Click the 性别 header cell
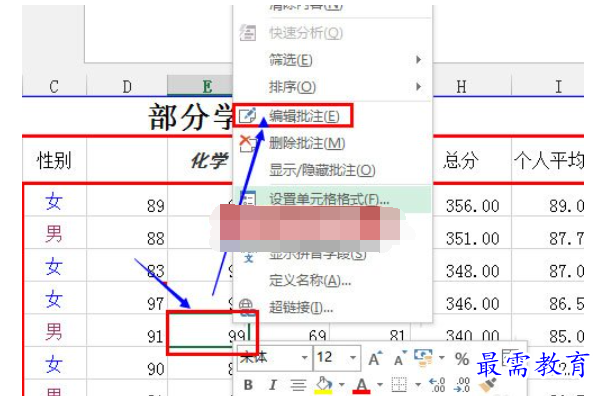This screenshot has height=396, width=598. click(x=54, y=160)
